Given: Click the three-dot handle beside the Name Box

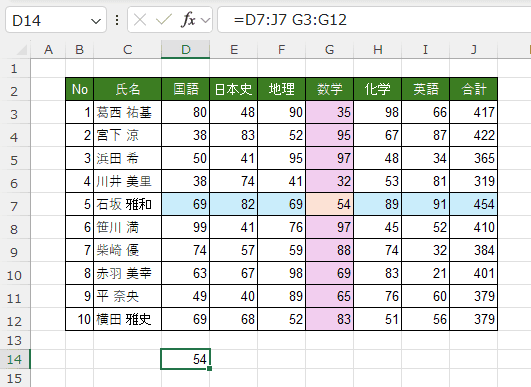Looking at the screenshot, I should pos(117,20).
